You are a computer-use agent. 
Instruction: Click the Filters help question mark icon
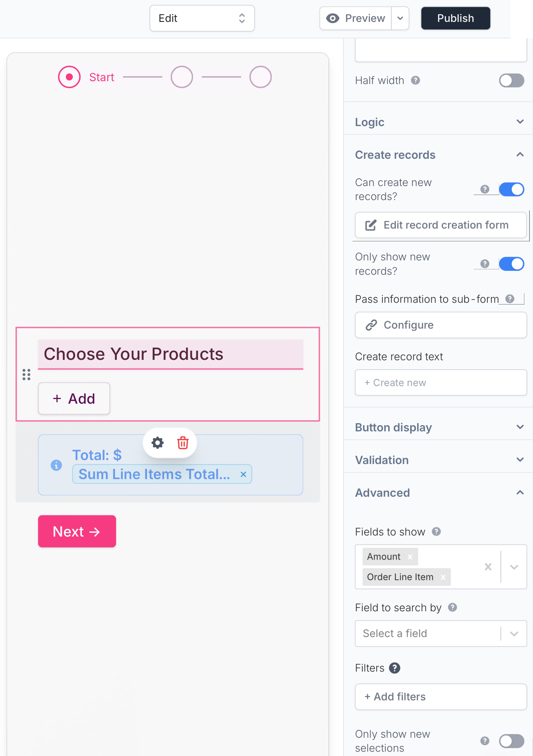(395, 668)
